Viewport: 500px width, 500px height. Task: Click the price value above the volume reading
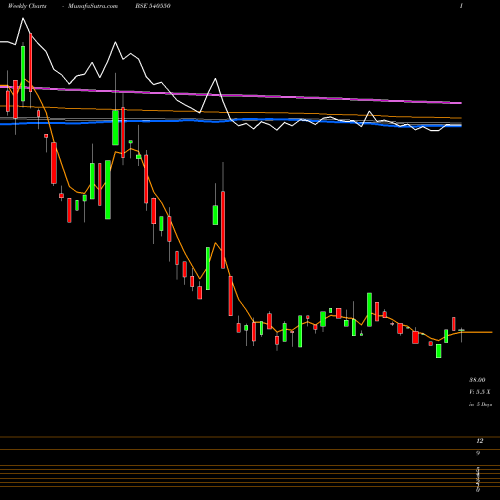tap(477, 380)
